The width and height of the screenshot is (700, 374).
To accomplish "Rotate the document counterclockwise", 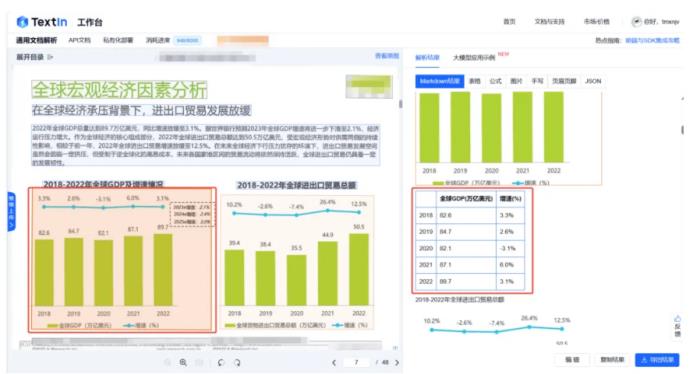I will click(221, 362).
